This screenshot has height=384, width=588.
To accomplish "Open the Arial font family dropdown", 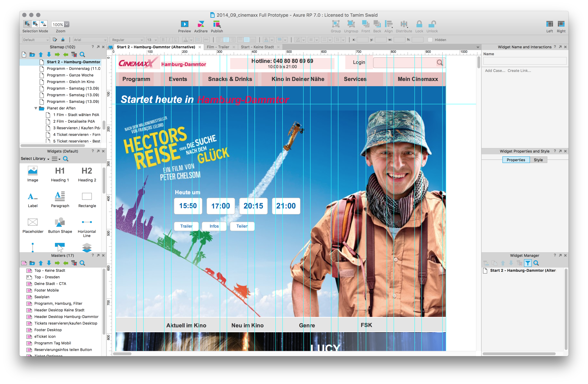I will tap(90, 39).
